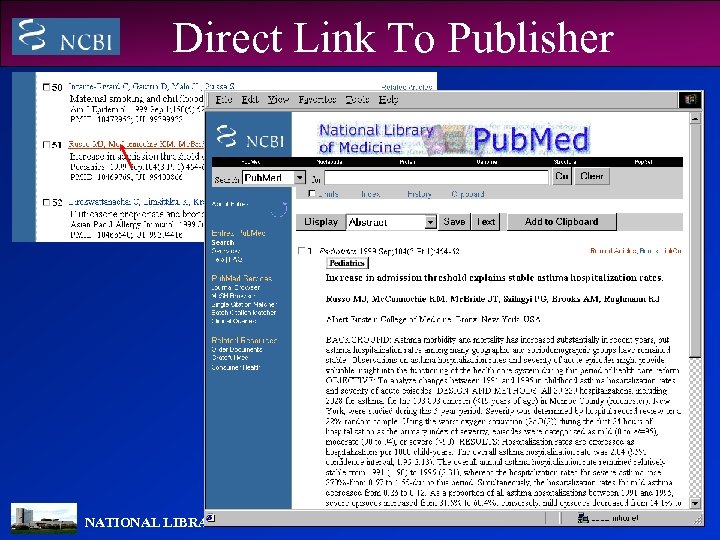Open the File menu
This screenshot has height=540, width=720.
(224, 99)
